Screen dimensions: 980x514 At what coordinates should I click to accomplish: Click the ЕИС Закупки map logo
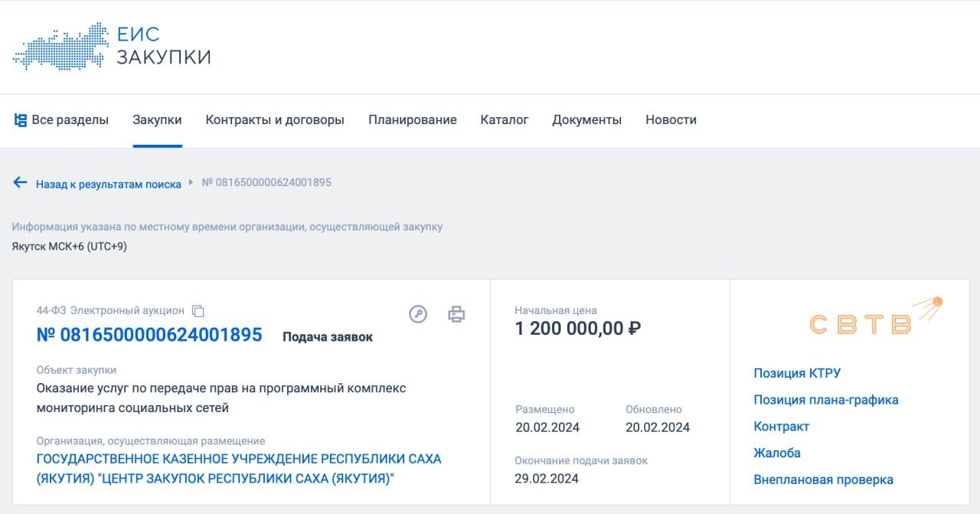pos(61,47)
